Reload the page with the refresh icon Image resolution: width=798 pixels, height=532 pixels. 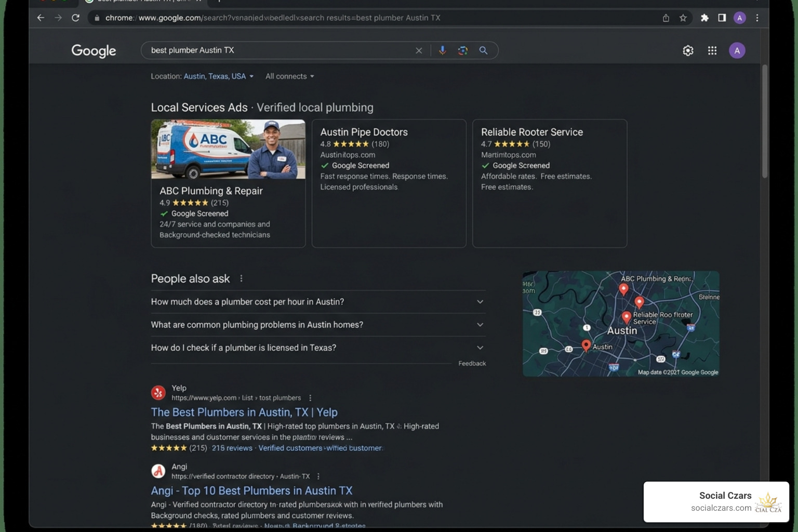[76, 18]
